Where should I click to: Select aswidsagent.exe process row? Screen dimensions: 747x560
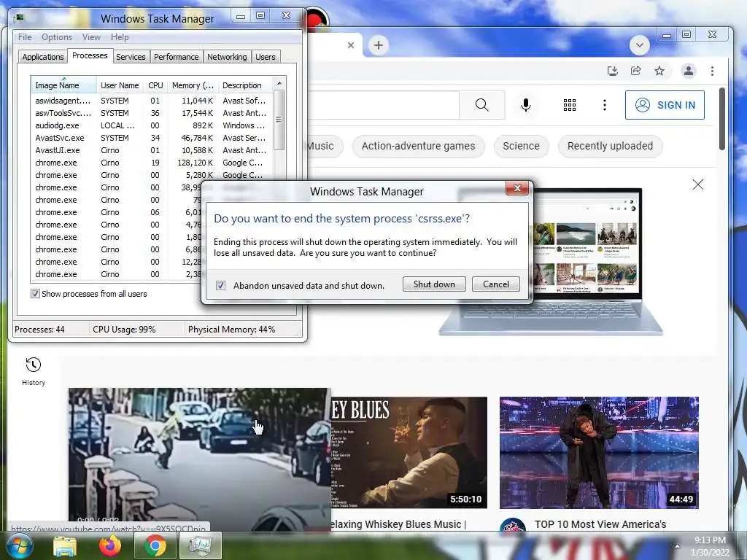coord(152,101)
